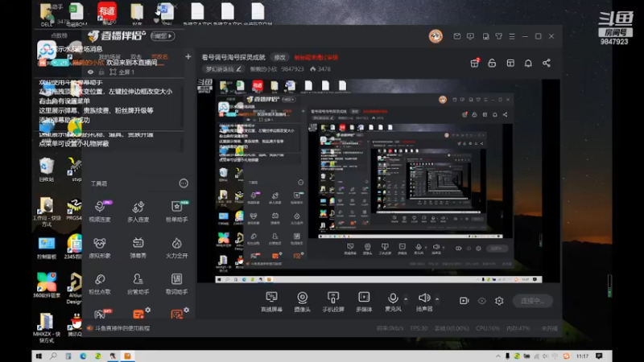Expand microphone options arrow

[x=406, y=299]
